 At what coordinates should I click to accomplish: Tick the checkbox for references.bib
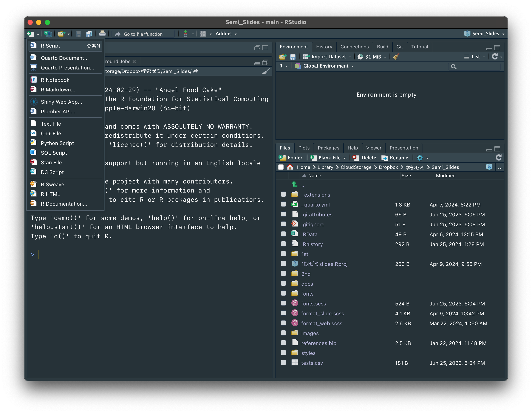click(283, 343)
